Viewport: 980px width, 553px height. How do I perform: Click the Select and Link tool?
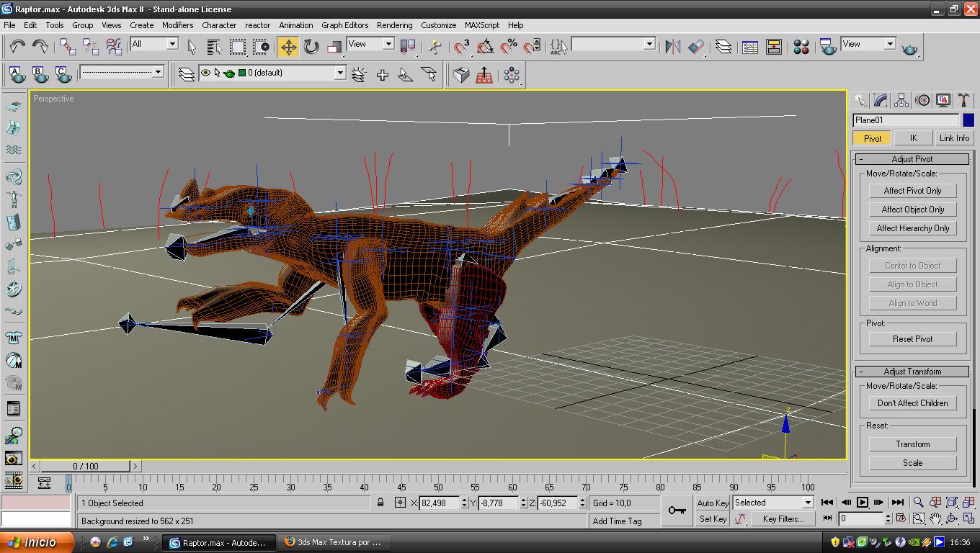click(68, 48)
